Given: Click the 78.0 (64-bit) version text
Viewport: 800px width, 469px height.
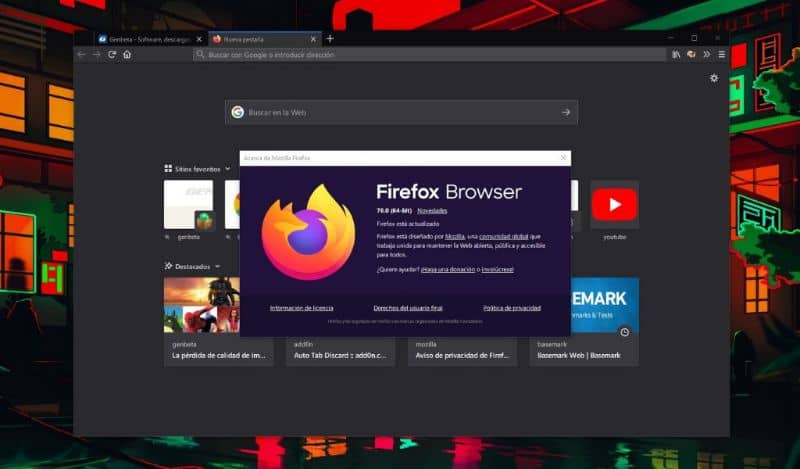Looking at the screenshot, I should (x=394, y=211).
